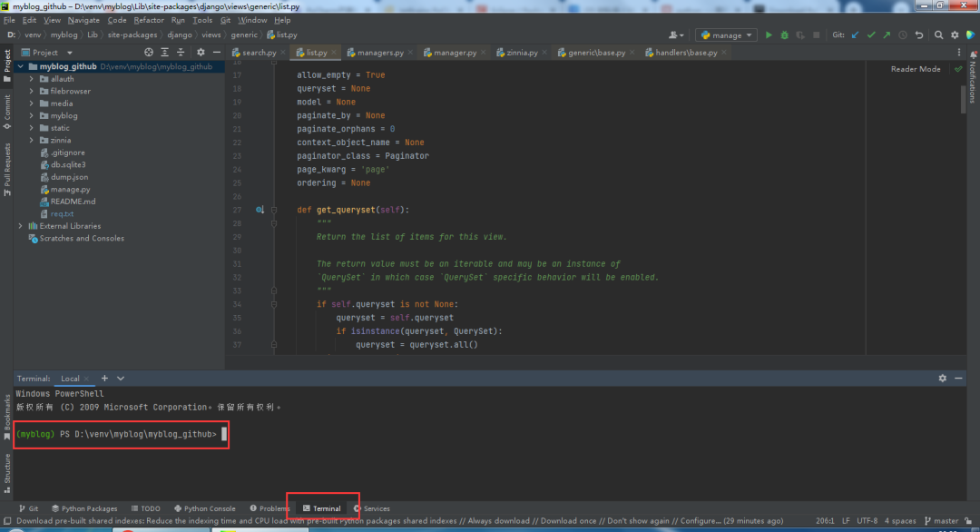Run the manage configuration
The height and width of the screenshot is (532, 980).
coord(769,35)
